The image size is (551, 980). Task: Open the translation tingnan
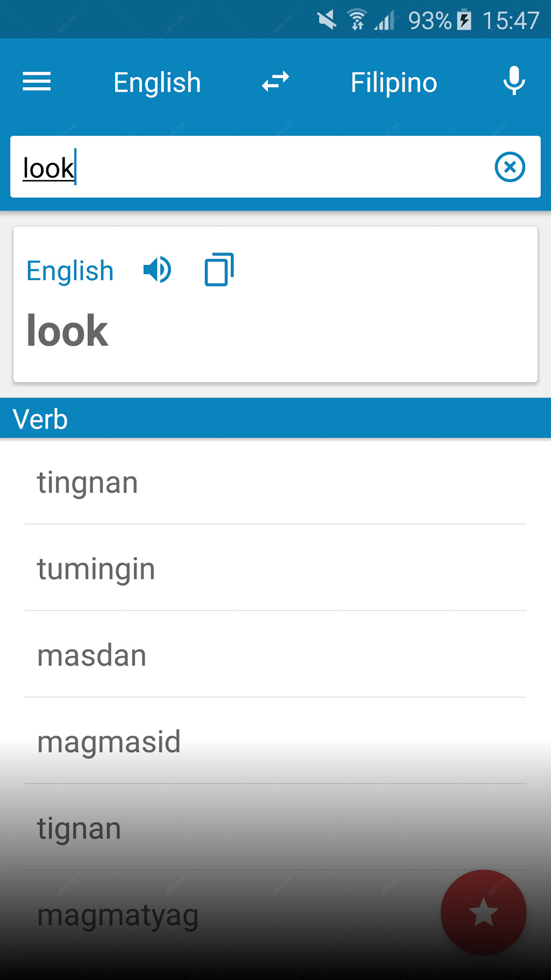[275, 482]
